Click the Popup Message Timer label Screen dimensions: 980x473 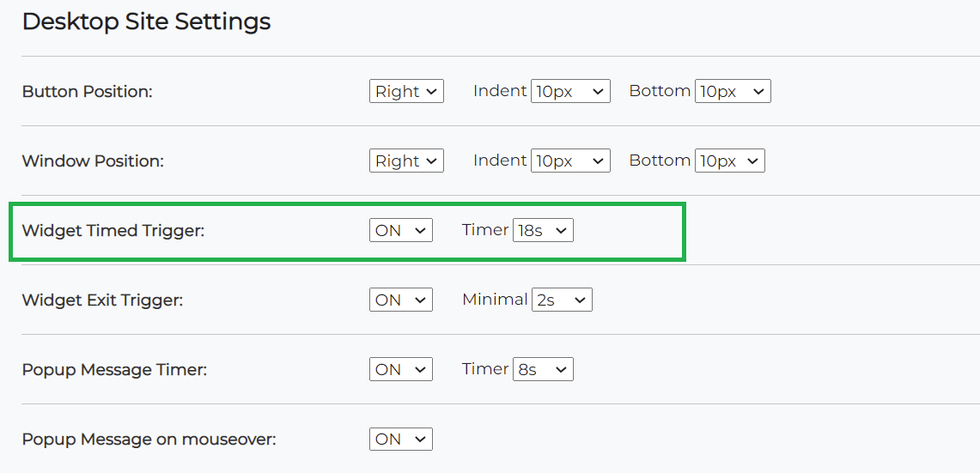[114, 370]
